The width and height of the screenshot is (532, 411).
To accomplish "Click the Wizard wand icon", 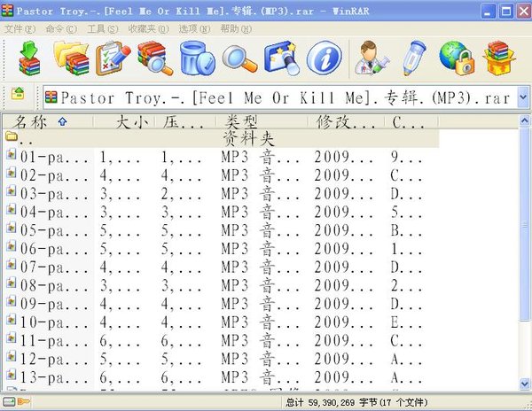I will click(282, 58).
